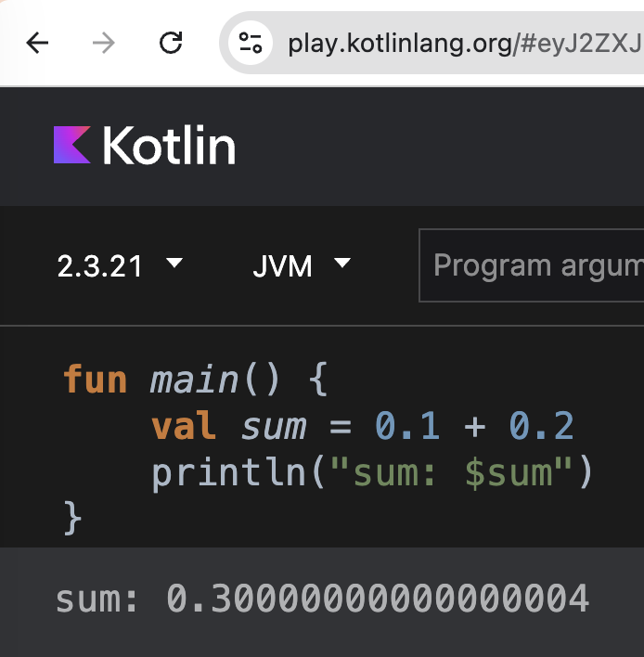Click the 0.1 literal in code
The image size is (644, 657).
[407, 426]
